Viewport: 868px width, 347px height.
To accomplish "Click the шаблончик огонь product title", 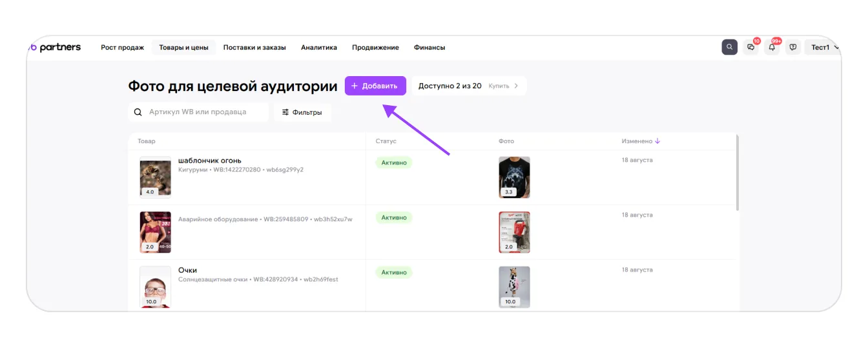I will 210,161.
